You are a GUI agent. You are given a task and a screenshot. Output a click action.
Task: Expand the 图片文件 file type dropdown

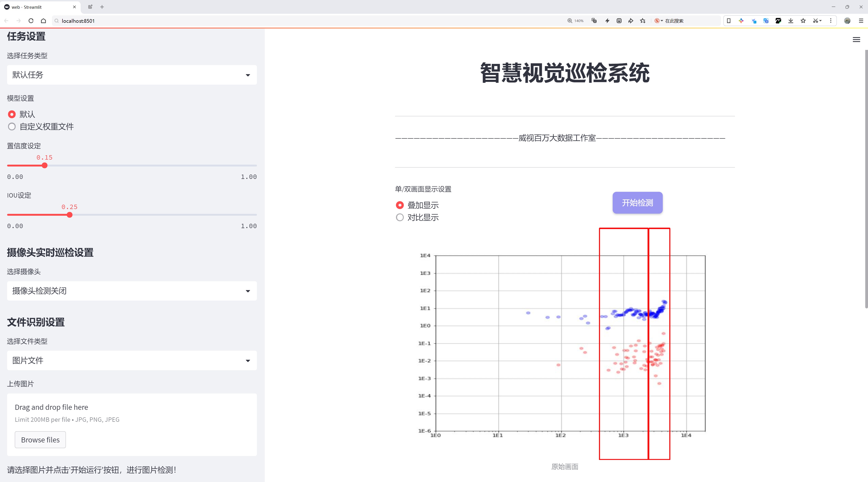(x=132, y=361)
